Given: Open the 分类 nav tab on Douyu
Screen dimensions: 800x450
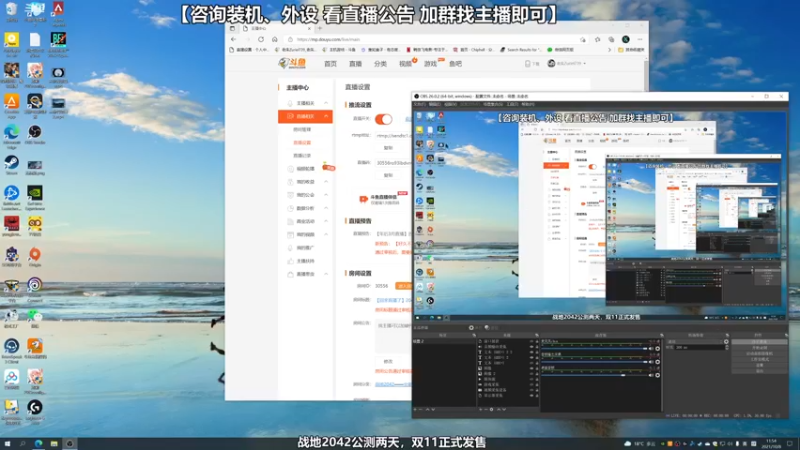Looking at the screenshot, I should coord(380,64).
